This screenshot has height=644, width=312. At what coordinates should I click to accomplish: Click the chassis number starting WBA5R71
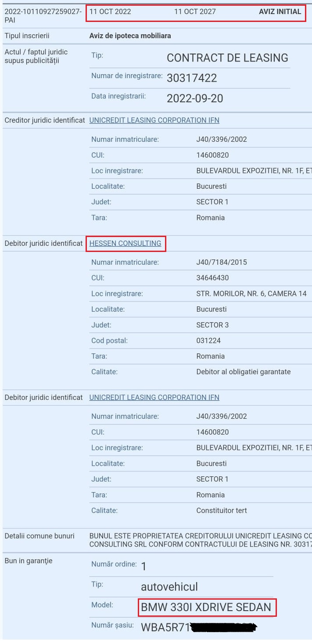tap(198, 628)
